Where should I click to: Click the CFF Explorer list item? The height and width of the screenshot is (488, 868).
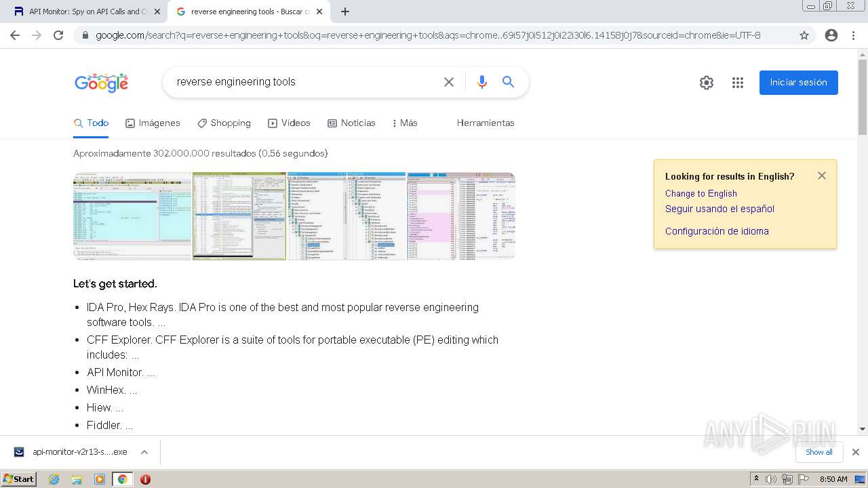[292, 347]
